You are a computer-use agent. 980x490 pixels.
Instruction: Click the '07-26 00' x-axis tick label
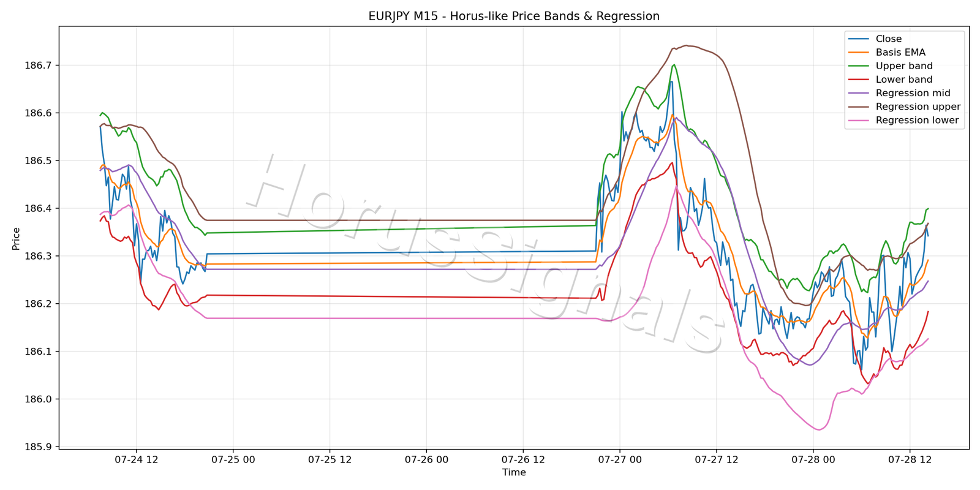(426, 459)
